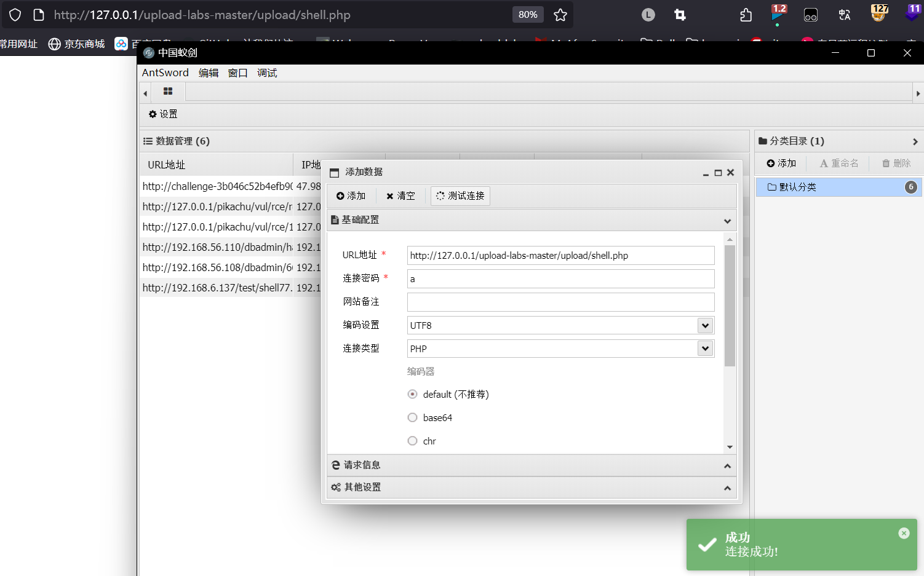Click the AntSword home grid tab icon
Image resolution: width=924 pixels, height=576 pixels.
pos(168,92)
